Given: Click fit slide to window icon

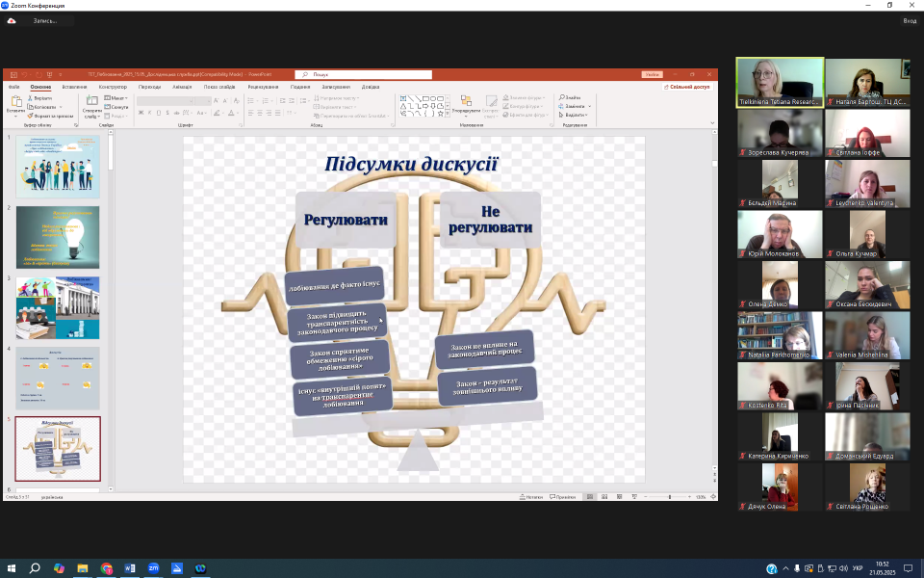Looking at the screenshot, I should (x=714, y=497).
